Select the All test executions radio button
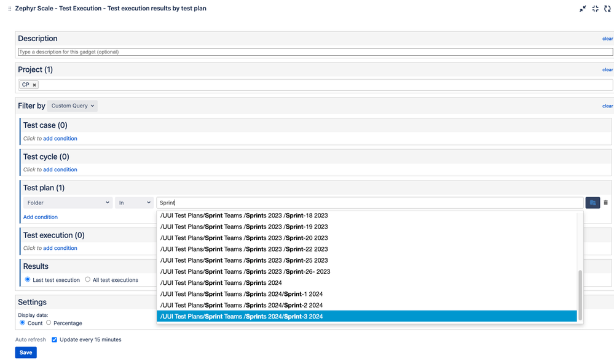Viewport: 614px width, 364px height. point(88,280)
